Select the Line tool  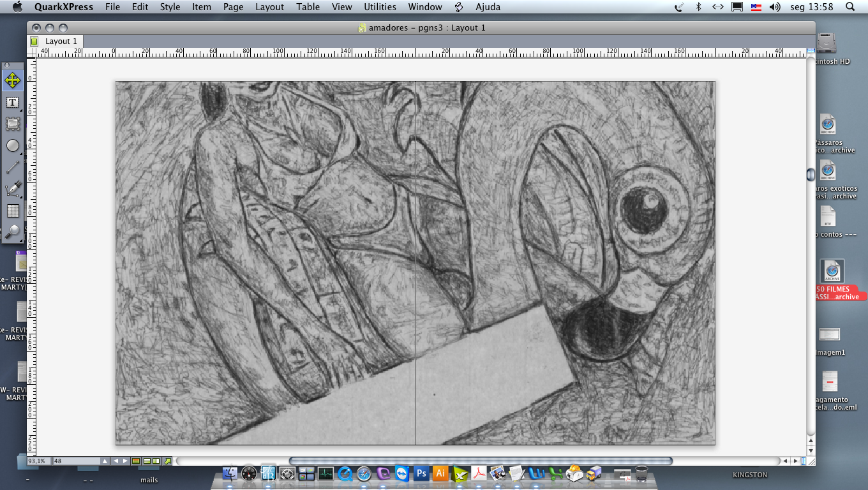[x=13, y=167]
